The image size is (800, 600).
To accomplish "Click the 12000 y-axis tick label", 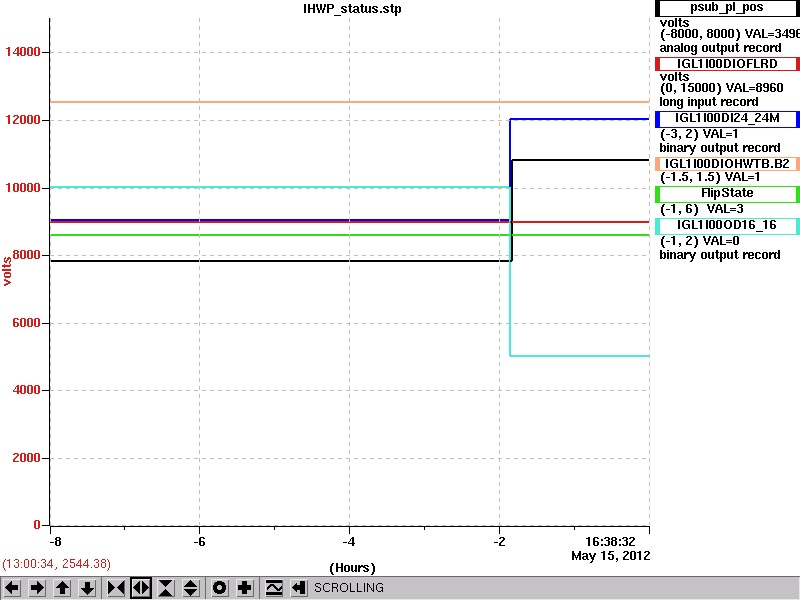I will coord(23,120).
